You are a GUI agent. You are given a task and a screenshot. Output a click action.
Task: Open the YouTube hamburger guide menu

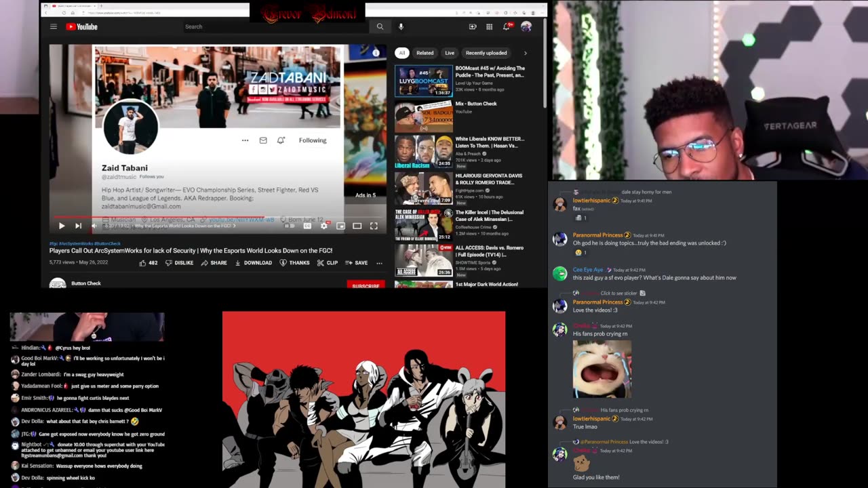pyautogui.click(x=53, y=26)
